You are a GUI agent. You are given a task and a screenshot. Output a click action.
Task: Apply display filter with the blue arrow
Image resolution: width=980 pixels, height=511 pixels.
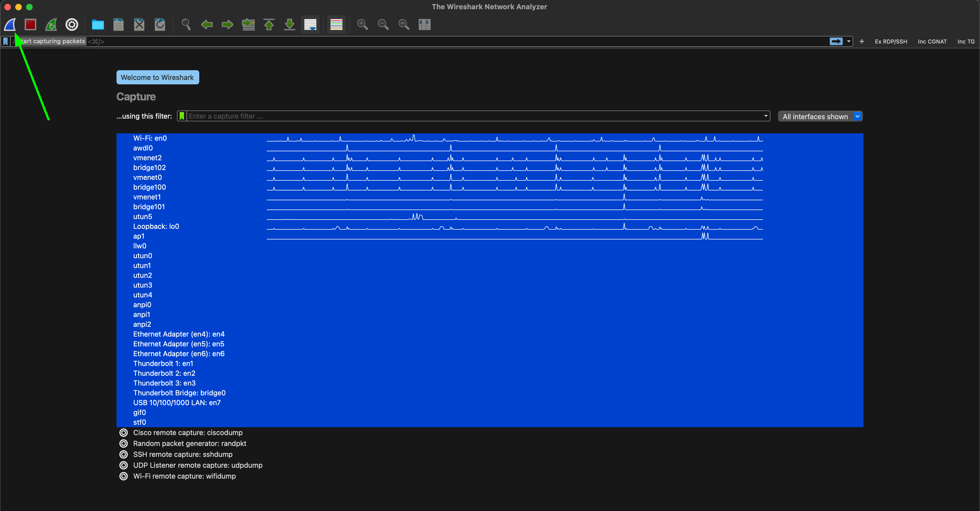[836, 41]
